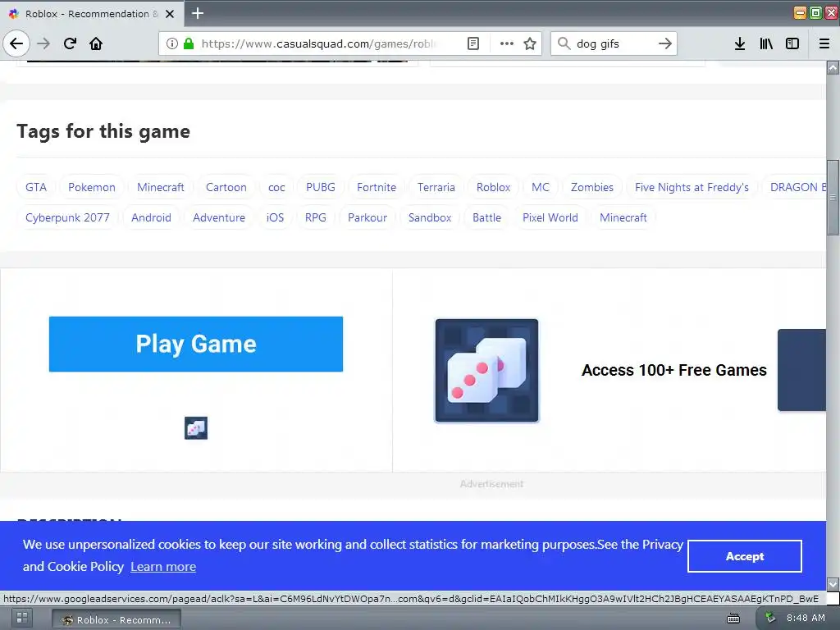Click the search magnifier icon

tap(564, 43)
